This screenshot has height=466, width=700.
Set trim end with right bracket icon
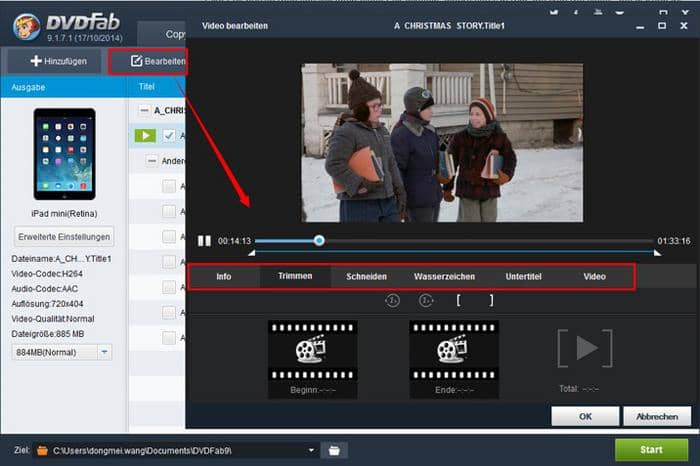[x=491, y=300]
